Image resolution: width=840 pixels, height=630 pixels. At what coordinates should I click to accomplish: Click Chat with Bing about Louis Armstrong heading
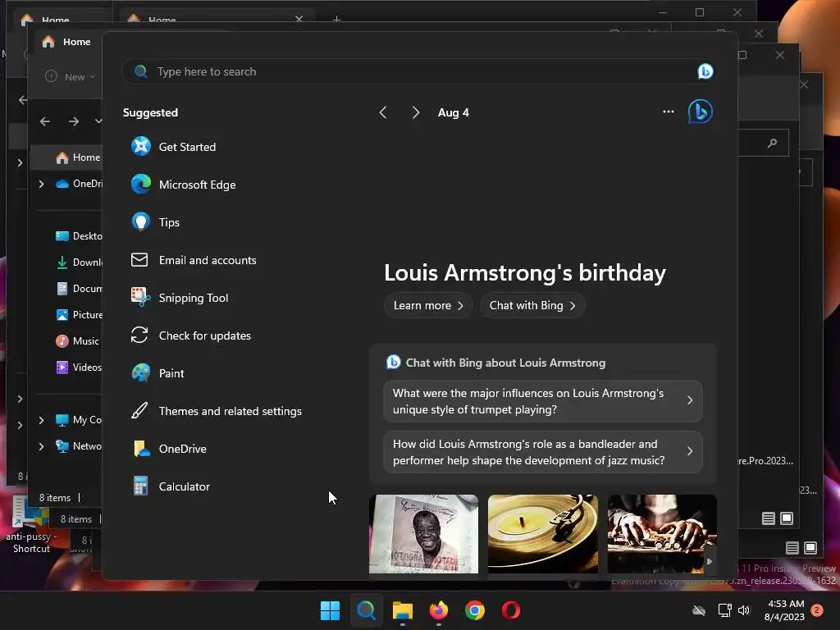505,363
